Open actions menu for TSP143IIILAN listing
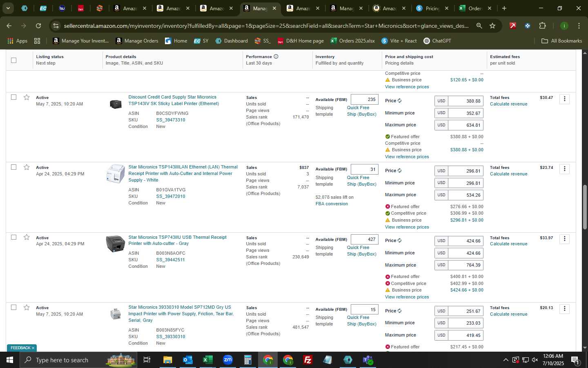This screenshot has height=368, width=588. point(565,169)
